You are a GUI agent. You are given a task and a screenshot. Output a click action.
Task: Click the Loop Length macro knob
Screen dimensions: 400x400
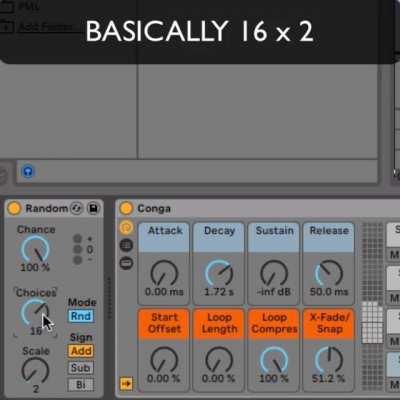point(219,360)
